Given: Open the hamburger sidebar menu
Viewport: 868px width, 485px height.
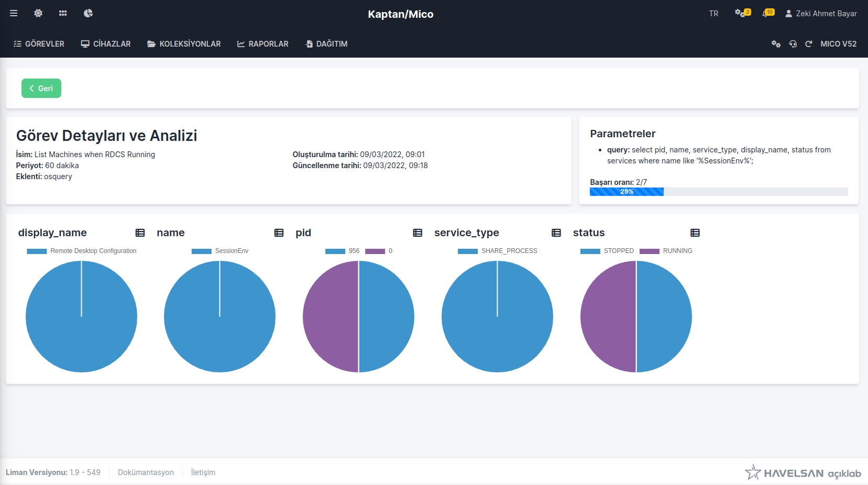Looking at the screenshot, I should (14, 13).
